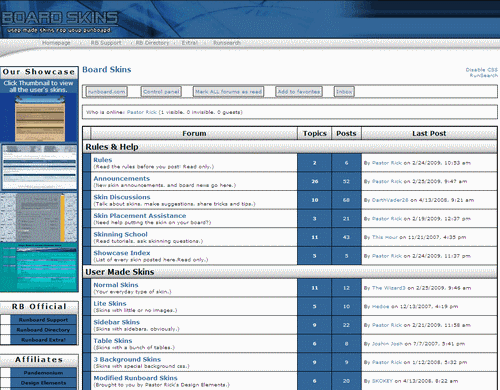Click Pastor Rick in Rules row last post
Viewport: 500px width, 390px height.
387,163
